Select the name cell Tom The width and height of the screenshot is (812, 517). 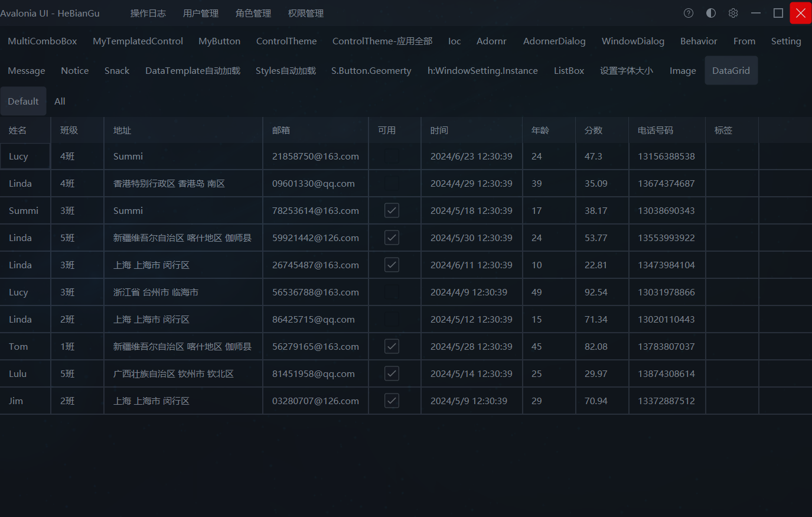25,346
